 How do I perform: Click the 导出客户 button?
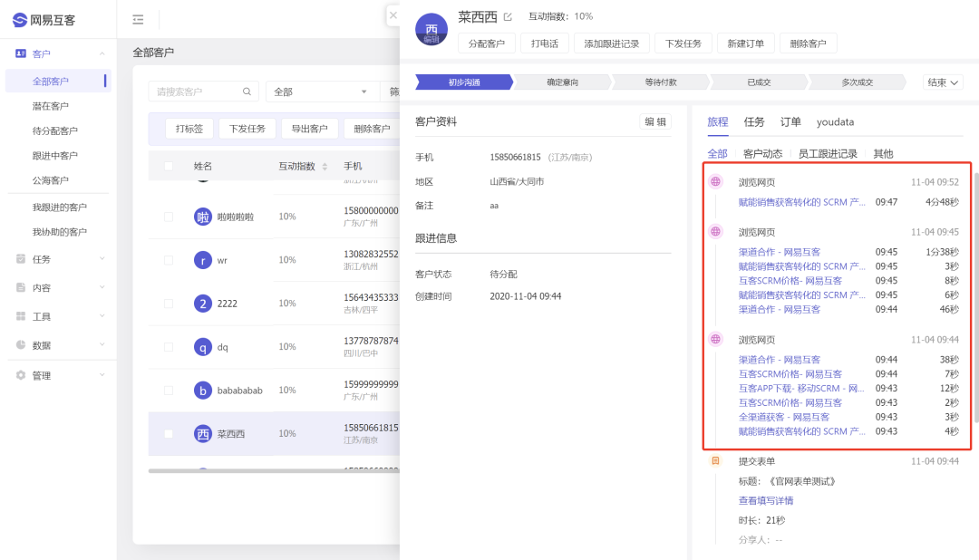click(x=310, y=129)
